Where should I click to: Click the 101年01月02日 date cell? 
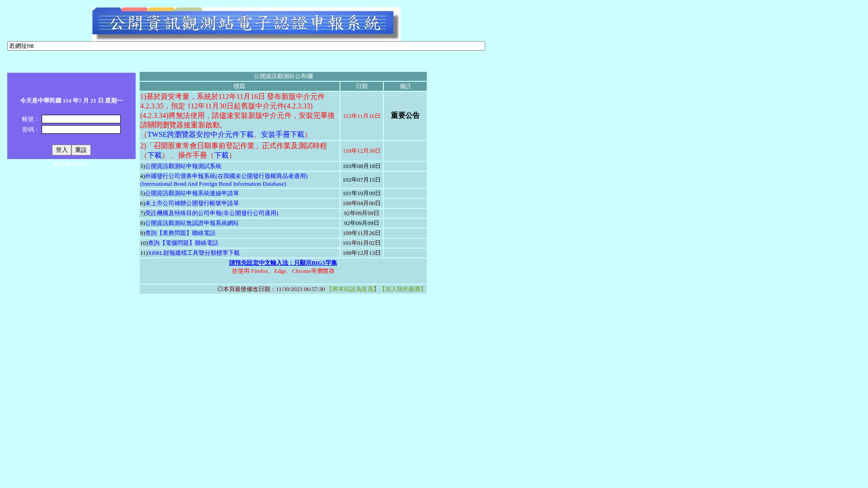tap(362, 243)
